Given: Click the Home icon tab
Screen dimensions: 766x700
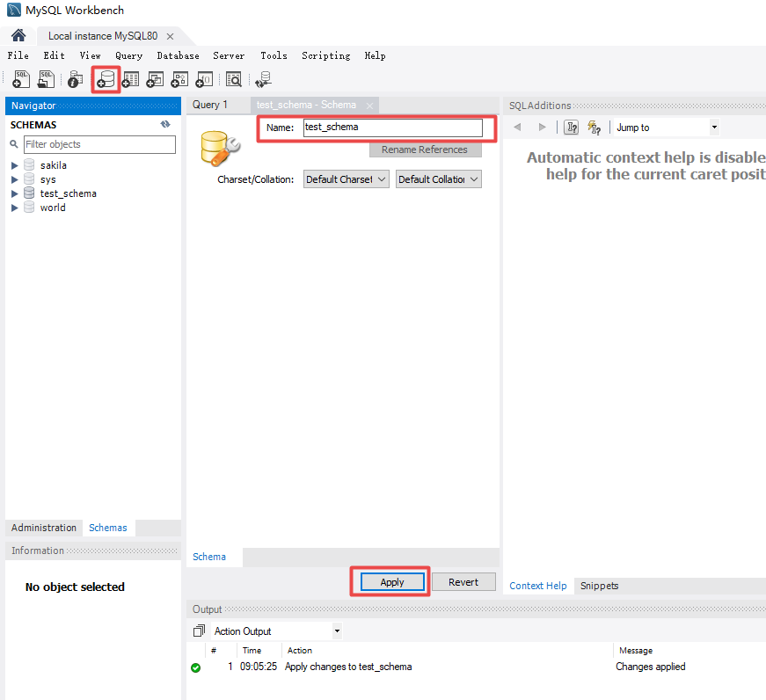Looking at the screenshot, I should (x=18, y=36).
